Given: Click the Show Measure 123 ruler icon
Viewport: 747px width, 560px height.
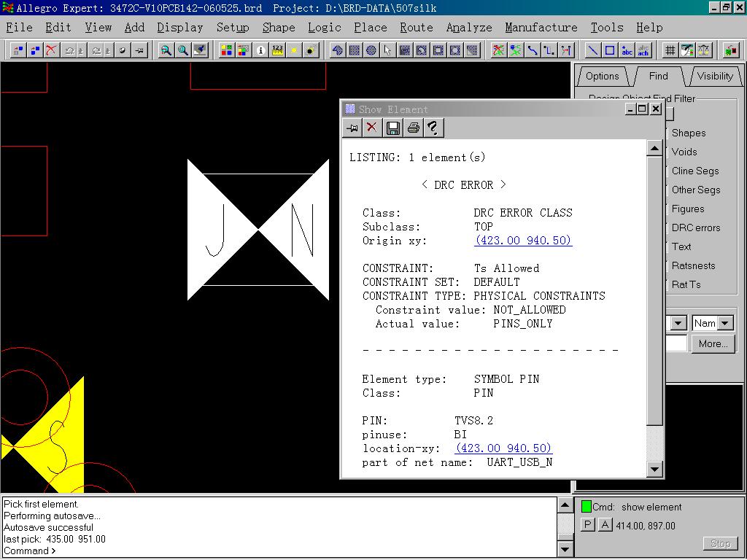Looking at the screenshot, I should click(x=277, y=50).
